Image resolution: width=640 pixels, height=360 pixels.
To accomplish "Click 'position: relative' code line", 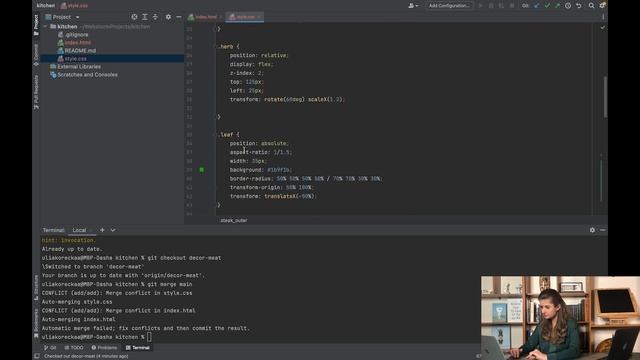I will 259,56.
